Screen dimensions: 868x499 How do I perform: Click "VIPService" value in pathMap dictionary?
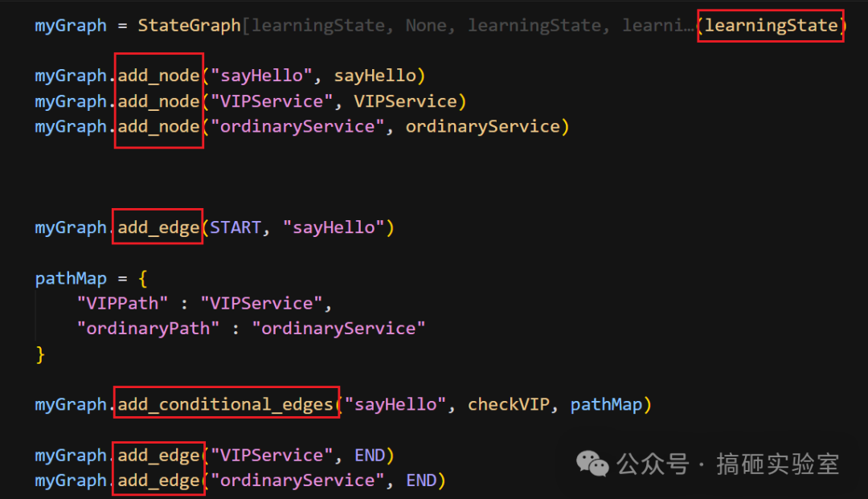(x=261, y=303)
